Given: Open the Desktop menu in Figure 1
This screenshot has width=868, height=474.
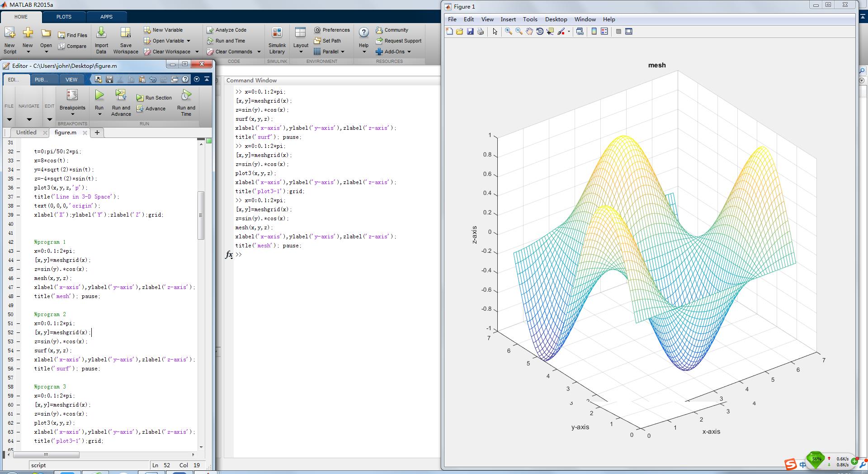Looking at the screenshot, I should click(x=556, y=19).
